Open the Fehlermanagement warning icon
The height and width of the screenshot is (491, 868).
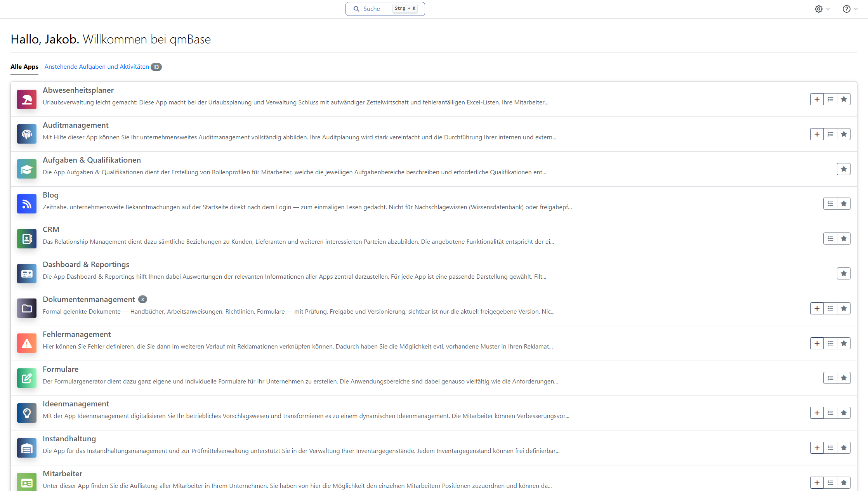[27, 344]
